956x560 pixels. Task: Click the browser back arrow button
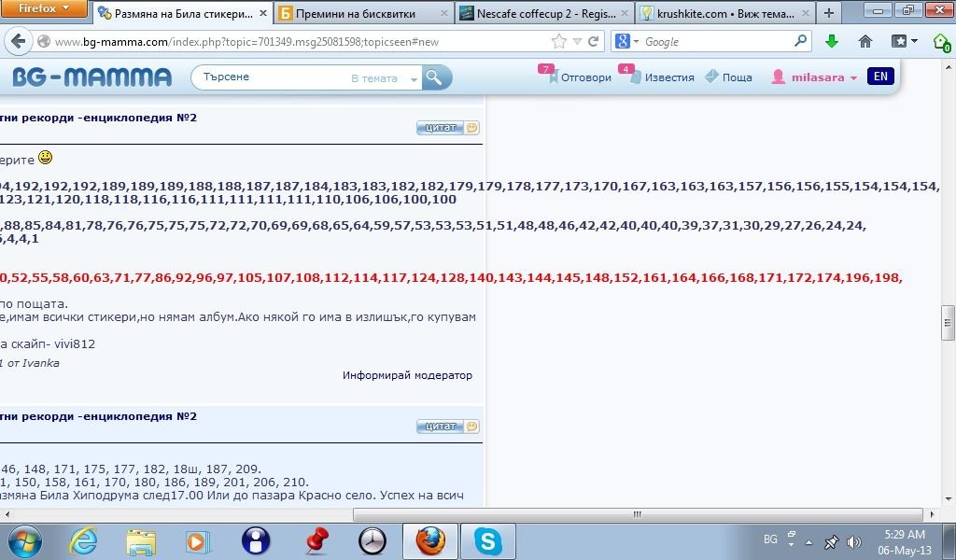[19, 42]
